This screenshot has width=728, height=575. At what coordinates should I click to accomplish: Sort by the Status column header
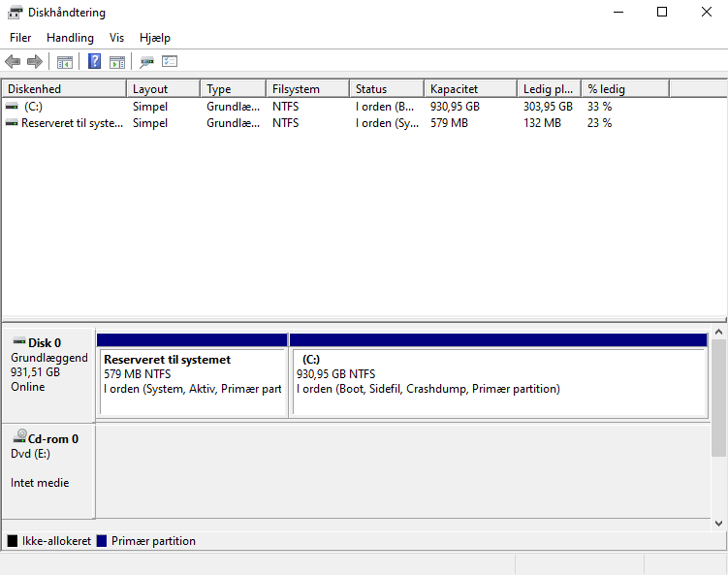click(386, 88)
